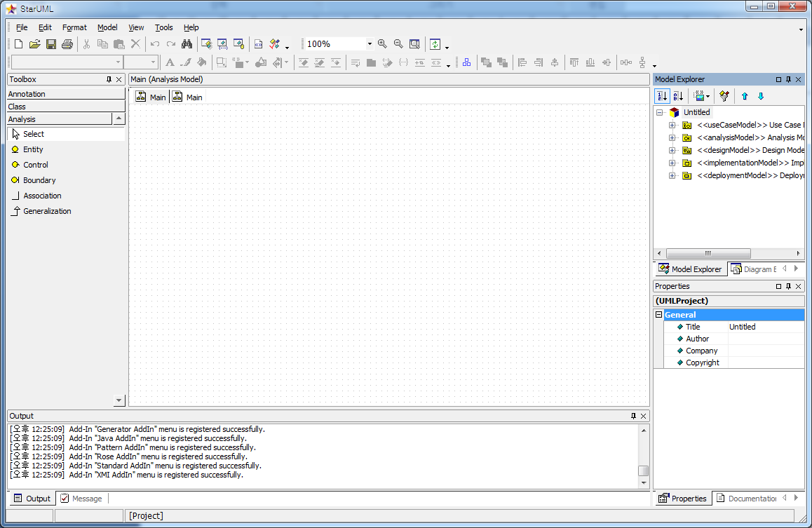Open the zoom percentage dropdown
Image resolution: width=812 pixels, height=528 pixels.
coord(370,44)
